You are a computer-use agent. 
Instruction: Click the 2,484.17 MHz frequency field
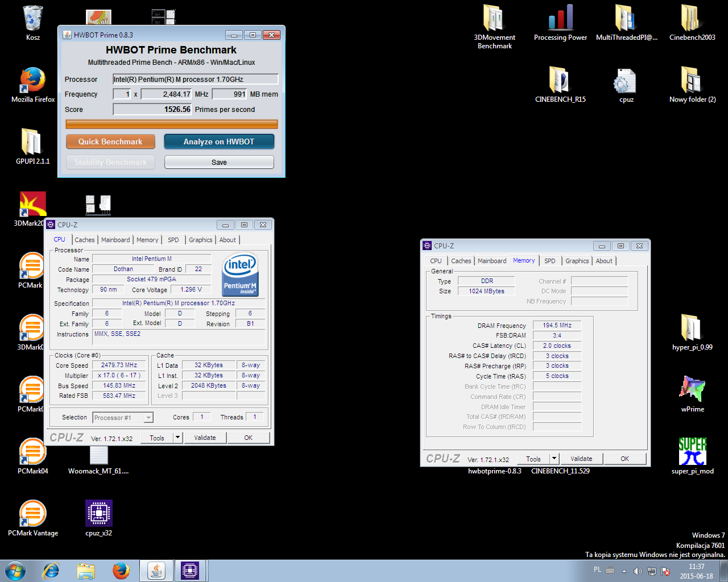[167, 94]
